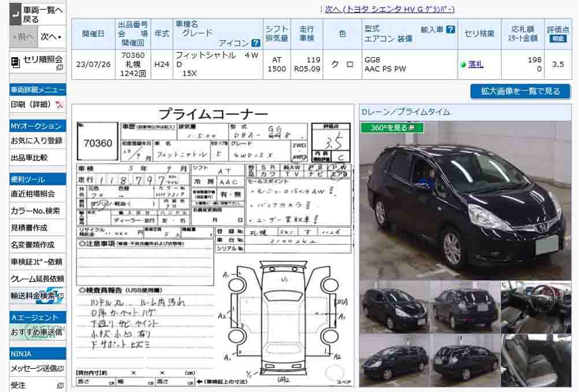
Task: Click the small blue badge under 評価点
Action: (x=558, y=39)
